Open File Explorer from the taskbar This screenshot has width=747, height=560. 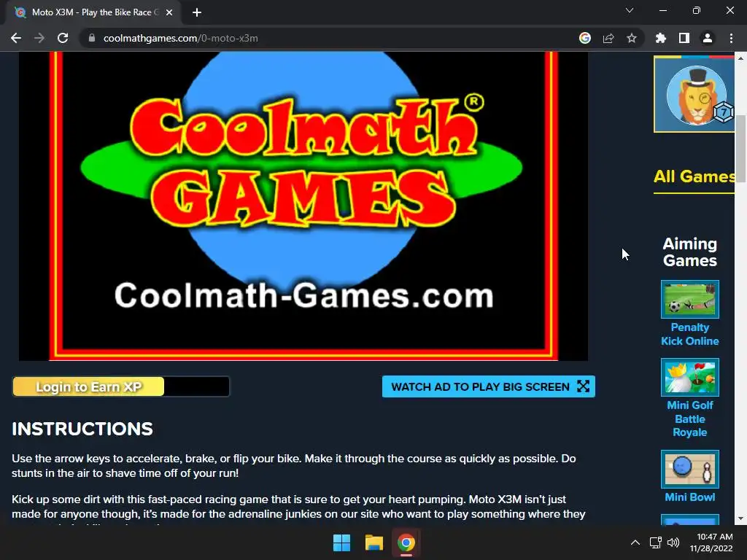click(374, 542)
